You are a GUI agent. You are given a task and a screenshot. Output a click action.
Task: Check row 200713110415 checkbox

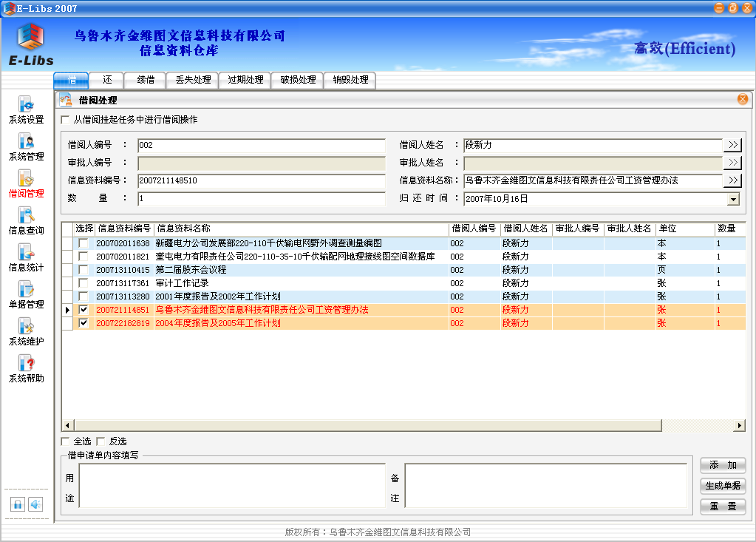click(x=84, y=270)
